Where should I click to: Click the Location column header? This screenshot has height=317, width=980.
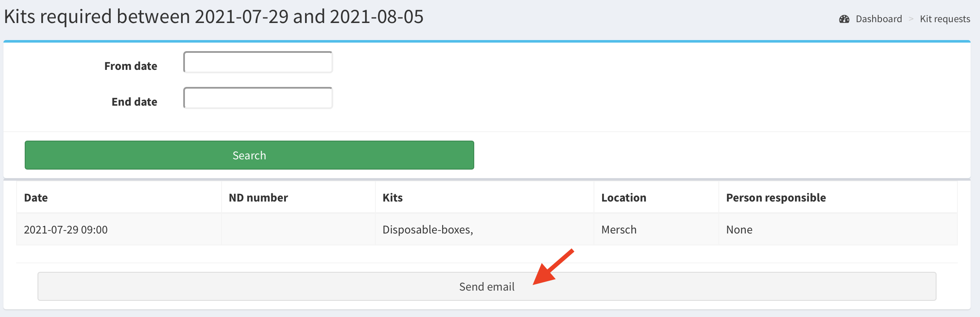tap(623, 198)
